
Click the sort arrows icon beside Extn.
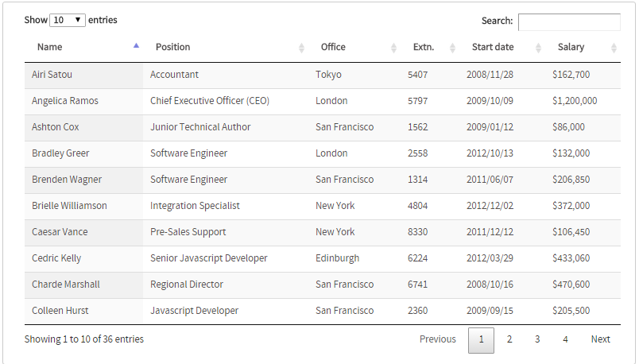(x=452, y=48)
